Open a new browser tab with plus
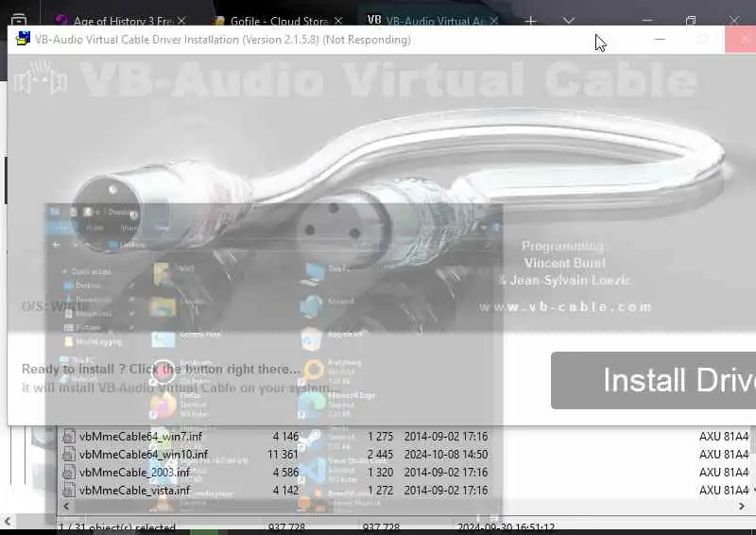The width and height of the screenshot is (756, 535). (530, 21)
